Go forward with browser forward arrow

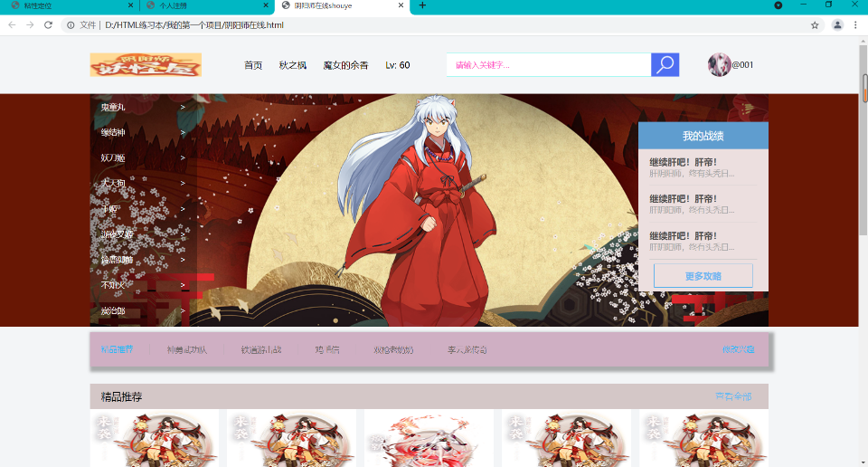coord(30,25)
